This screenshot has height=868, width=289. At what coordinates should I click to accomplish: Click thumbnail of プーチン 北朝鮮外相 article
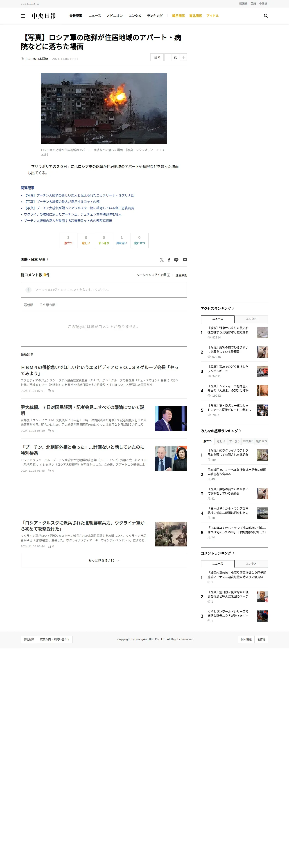tap(171, 458)
